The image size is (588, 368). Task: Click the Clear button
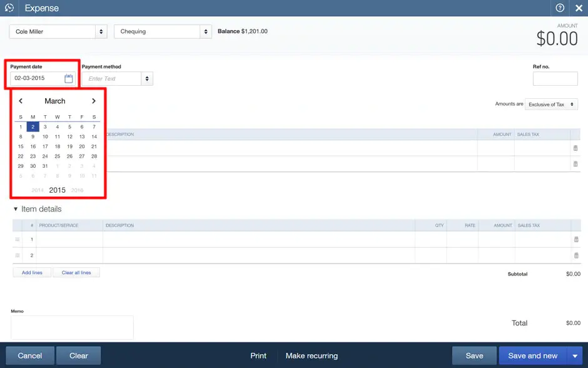point(78,355)
